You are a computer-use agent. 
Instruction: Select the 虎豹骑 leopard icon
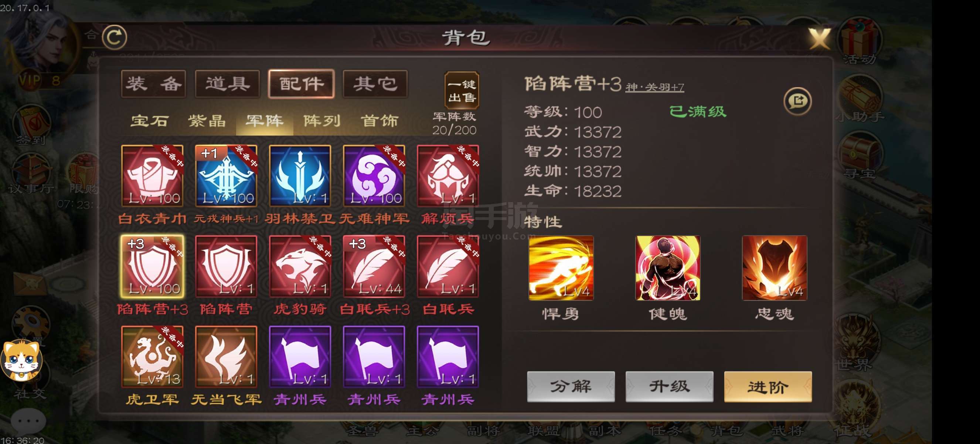[x=300, y=266]
